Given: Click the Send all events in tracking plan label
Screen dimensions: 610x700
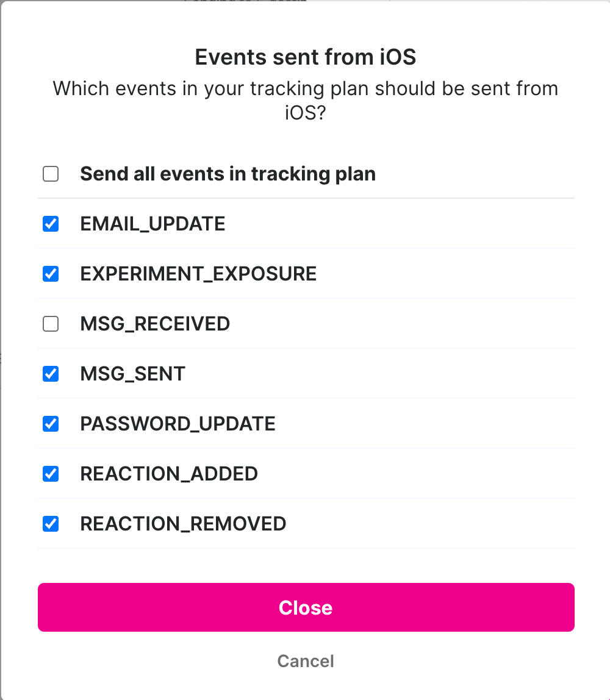Looking at the screenshot, I should [228, 174].
